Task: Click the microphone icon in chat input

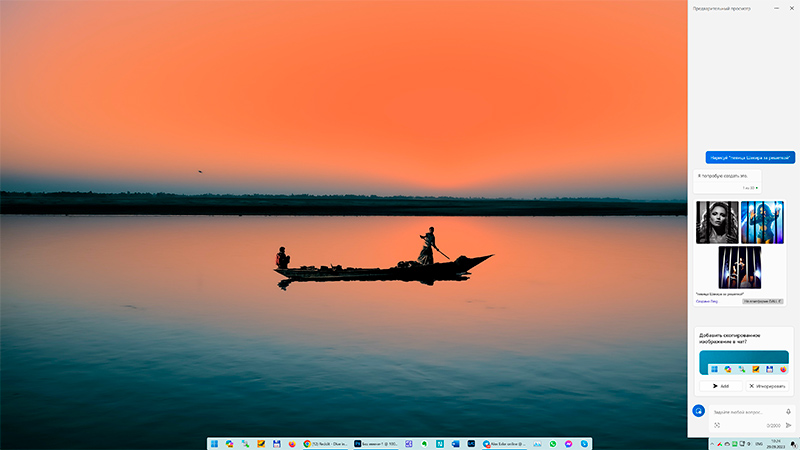Action: (x=788, y=411)
